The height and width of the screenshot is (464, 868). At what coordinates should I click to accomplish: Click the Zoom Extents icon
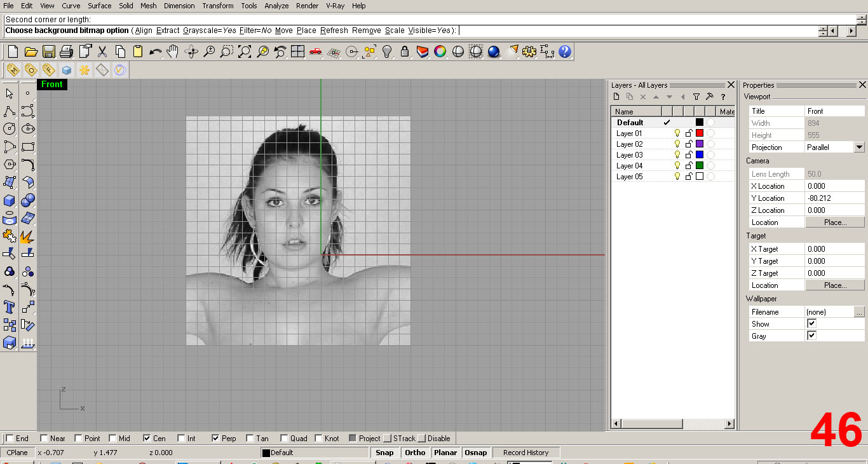tap(245, 51)
